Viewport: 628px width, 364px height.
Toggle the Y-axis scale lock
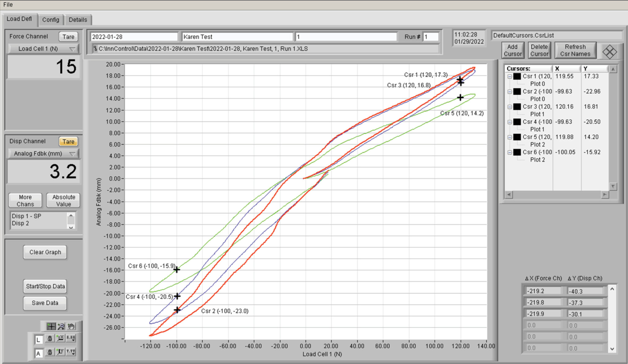click(50, 352)
